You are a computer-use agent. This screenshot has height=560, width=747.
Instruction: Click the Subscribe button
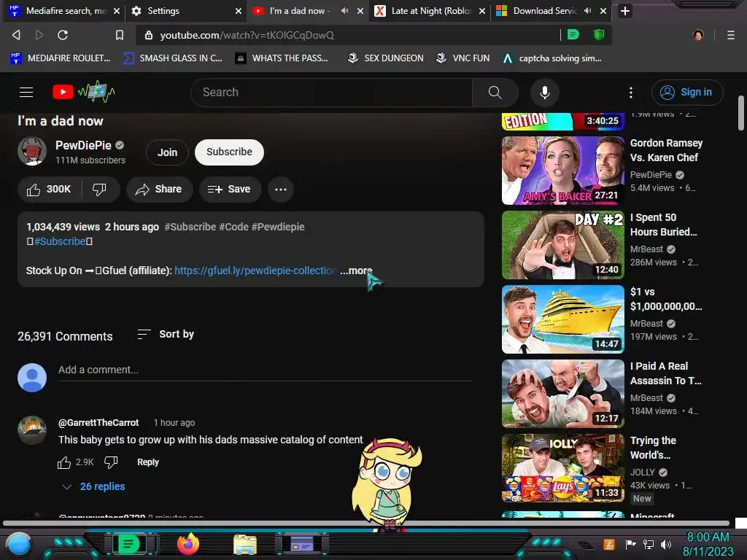coord(229,152)
